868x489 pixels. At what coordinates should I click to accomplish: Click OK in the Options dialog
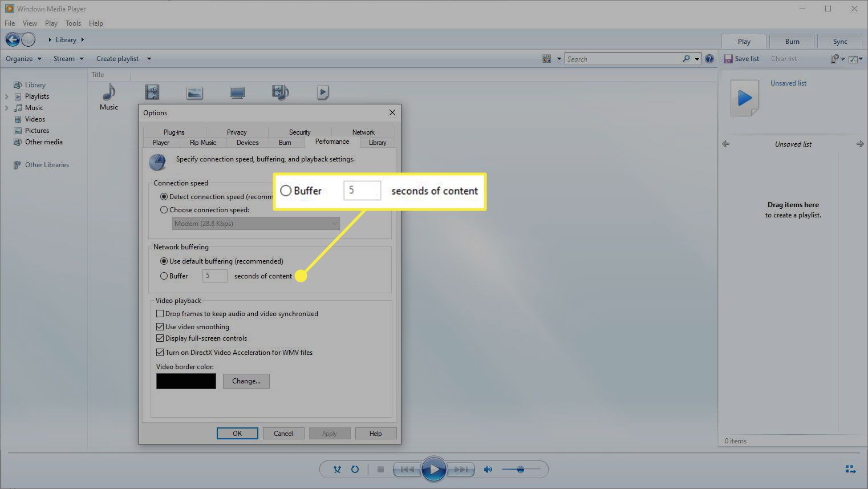[237, 434]
